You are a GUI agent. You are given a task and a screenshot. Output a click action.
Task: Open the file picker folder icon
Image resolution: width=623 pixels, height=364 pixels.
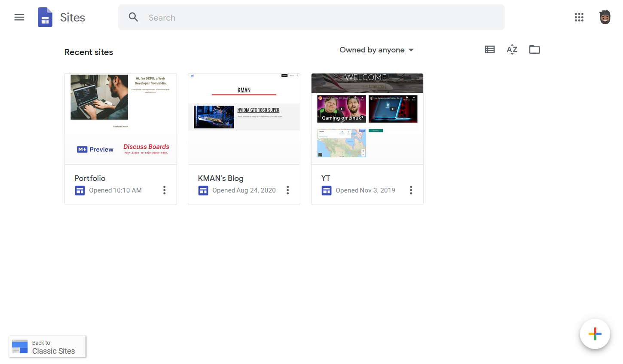point(534,49)
